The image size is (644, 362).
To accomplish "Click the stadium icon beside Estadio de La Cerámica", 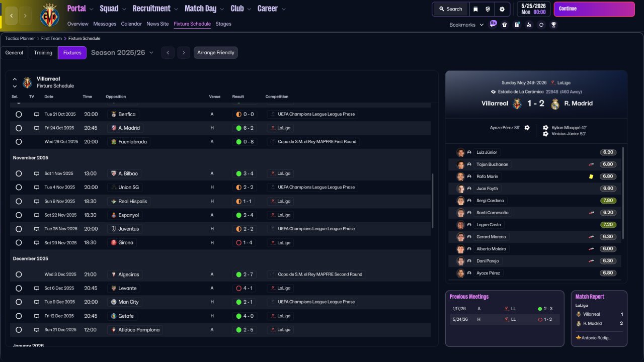I will [494, 92].
